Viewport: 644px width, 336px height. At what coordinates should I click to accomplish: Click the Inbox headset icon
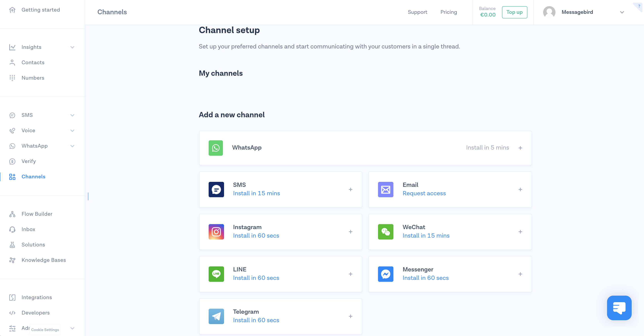click(12, 229)
